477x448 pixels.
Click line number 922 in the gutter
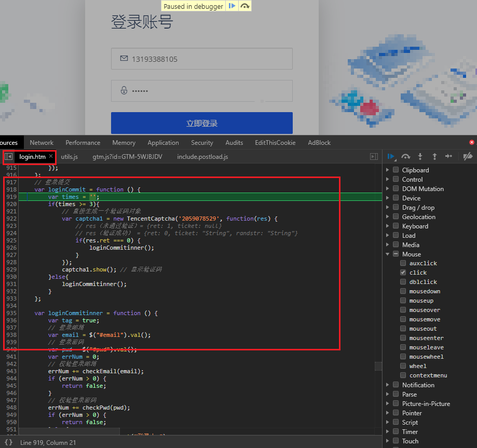[11, 219]
